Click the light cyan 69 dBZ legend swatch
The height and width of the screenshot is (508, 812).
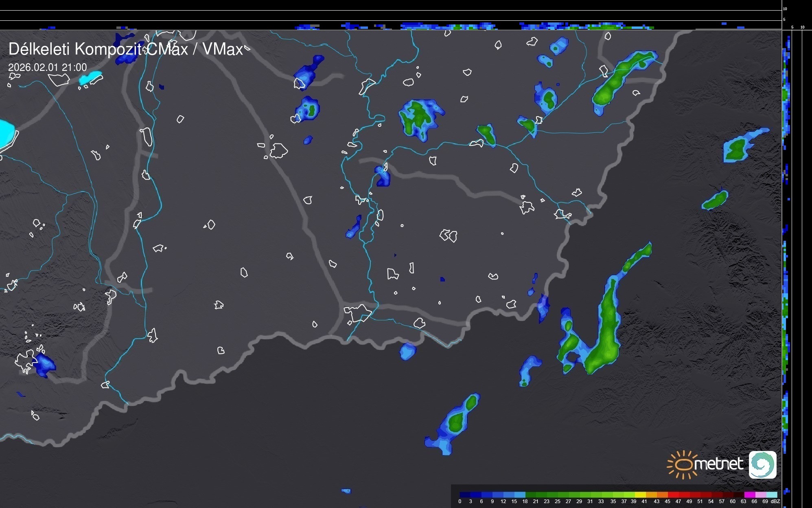click(x=771, y=495)
